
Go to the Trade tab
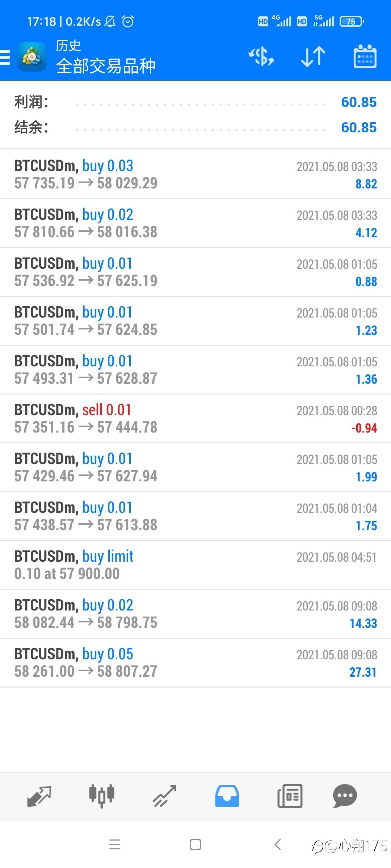click(164, 796)
